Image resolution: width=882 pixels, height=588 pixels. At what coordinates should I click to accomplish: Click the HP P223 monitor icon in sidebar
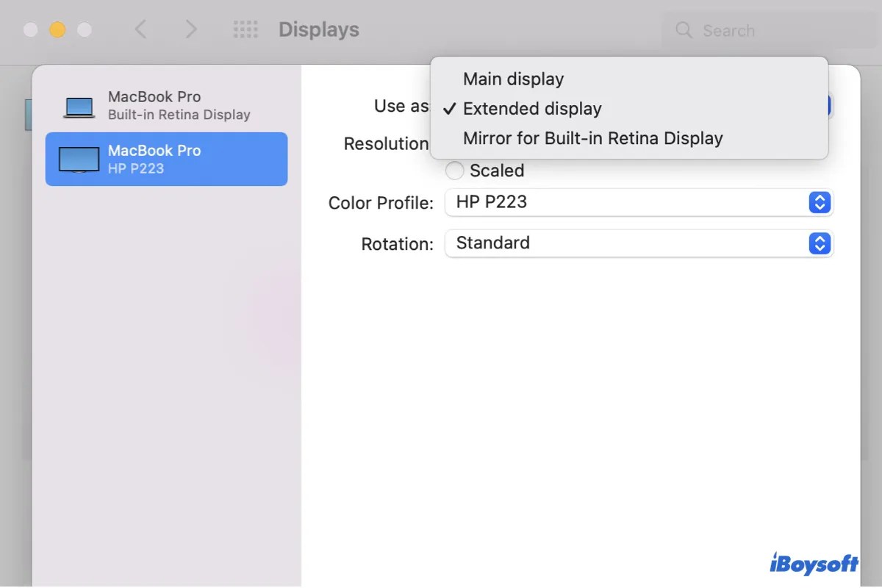point(78,159)
